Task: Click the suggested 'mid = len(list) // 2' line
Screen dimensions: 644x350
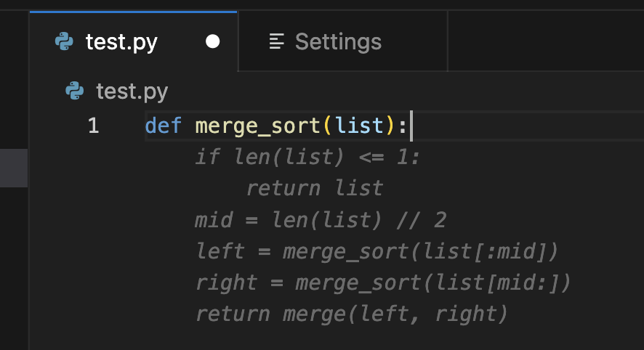Action: (320, 220)
